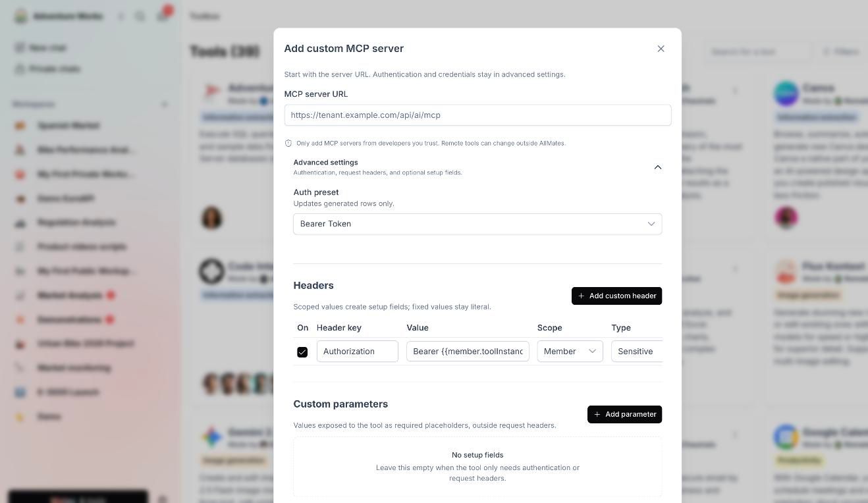Image resolution: width=868 pixels, height=503 pixels.
Task: Open the Member scope dropdown
Action: point(570,352)
